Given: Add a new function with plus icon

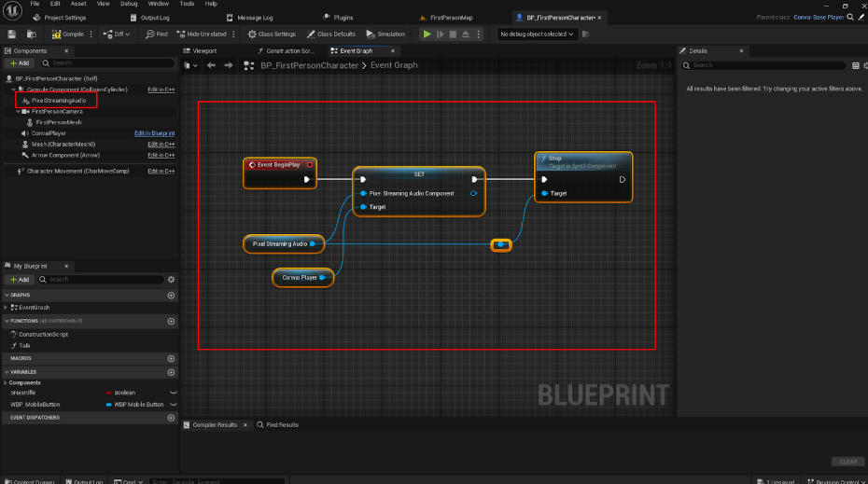Looking at the screenshot, I should click(171, 321).
